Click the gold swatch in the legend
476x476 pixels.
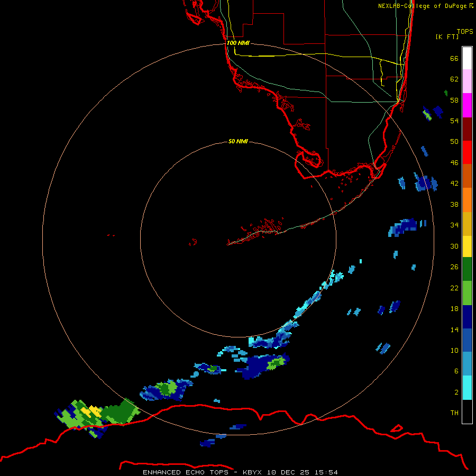click(467, 224)
